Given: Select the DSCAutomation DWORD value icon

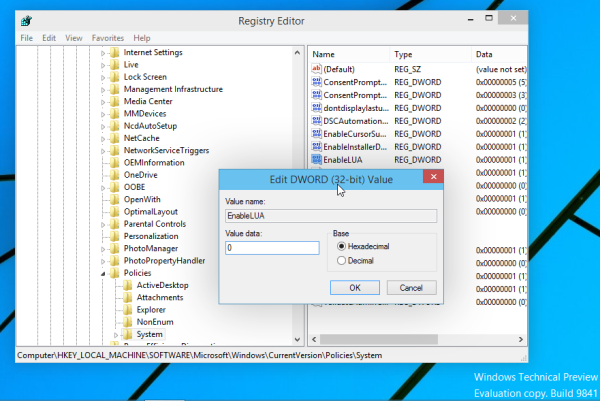Looking at the screenshot, I should (317, 120).
